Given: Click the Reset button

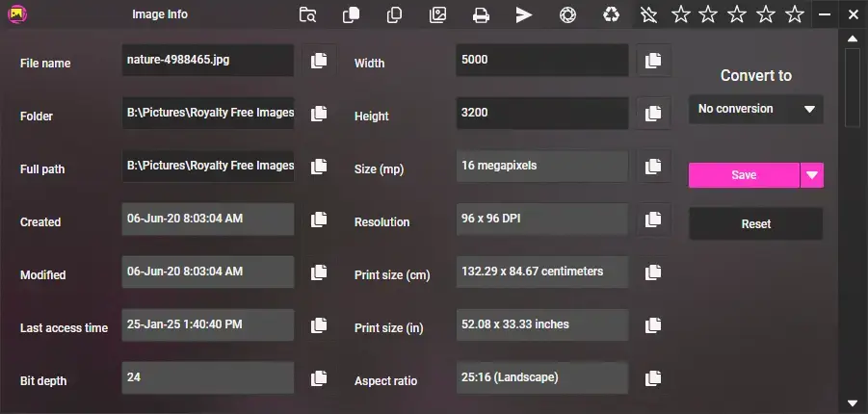Looking at the screenshot, I should [x=756, y=224].
